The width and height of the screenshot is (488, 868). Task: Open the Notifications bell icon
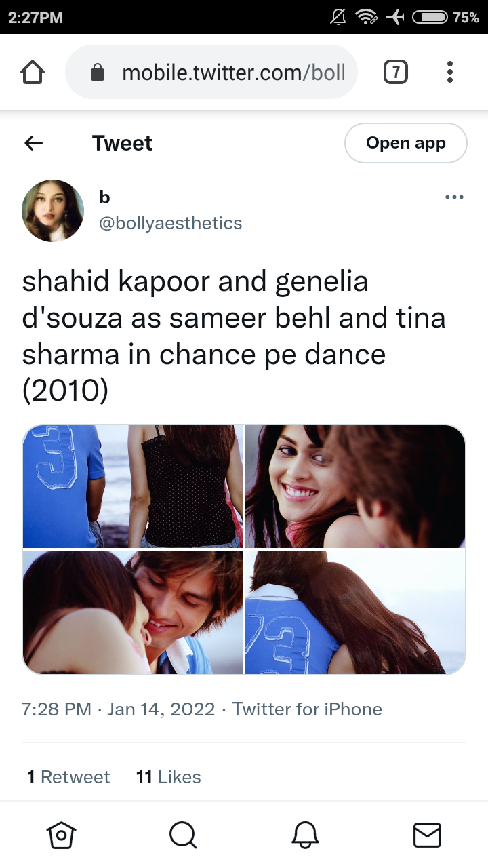tap(305, 835)
